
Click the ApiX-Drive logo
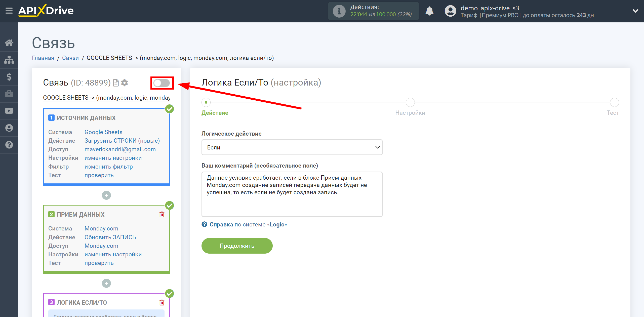tap(46, 11)
